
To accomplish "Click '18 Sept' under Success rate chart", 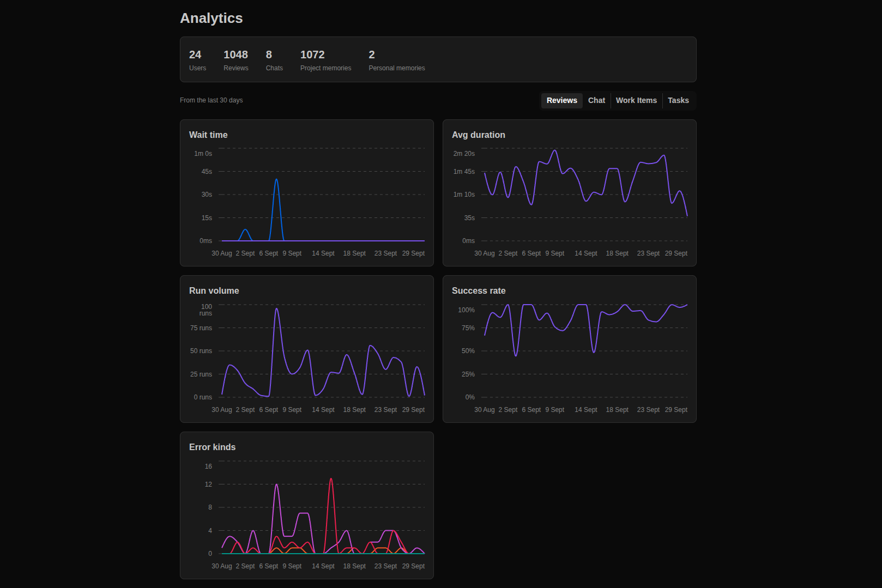I will 617,410.
